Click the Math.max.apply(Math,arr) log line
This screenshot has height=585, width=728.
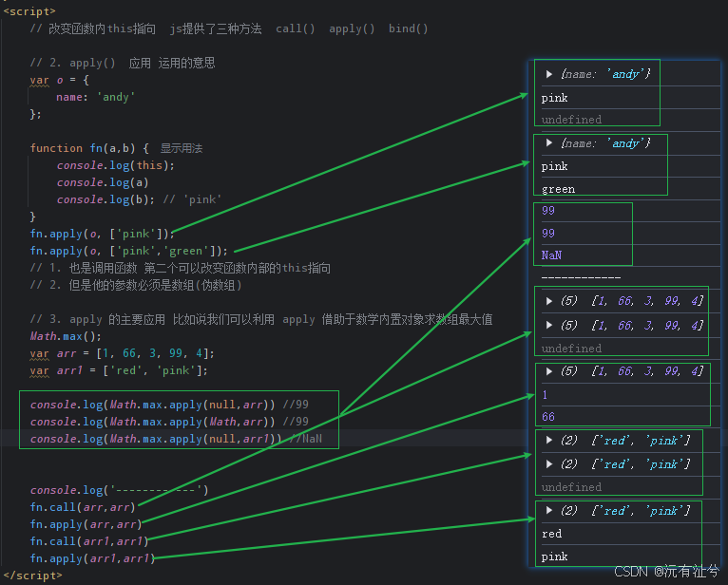point(169,422)
